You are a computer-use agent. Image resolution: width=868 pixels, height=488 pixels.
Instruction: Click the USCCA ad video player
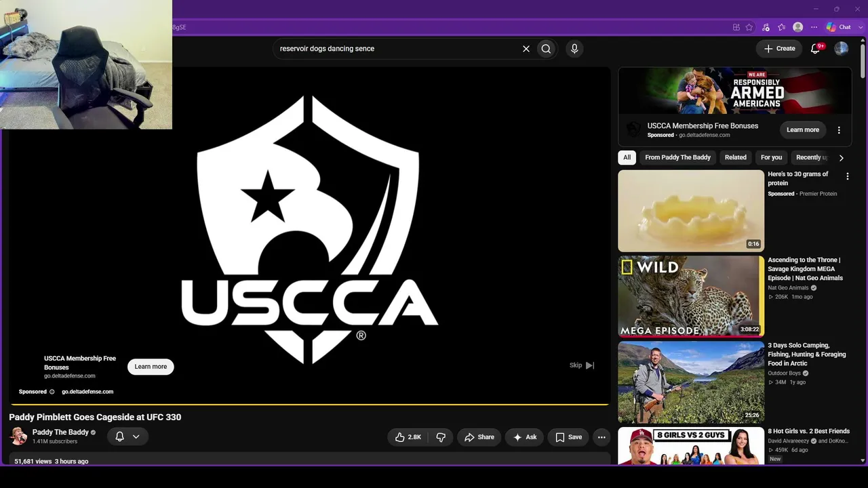pos(309,236)
